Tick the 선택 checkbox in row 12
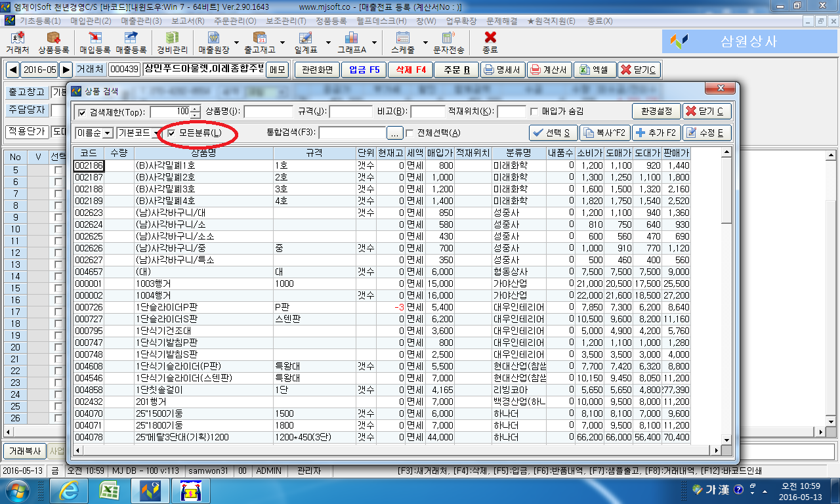The width and height of the screenshot is (840, 504). (x=59, y=253)
